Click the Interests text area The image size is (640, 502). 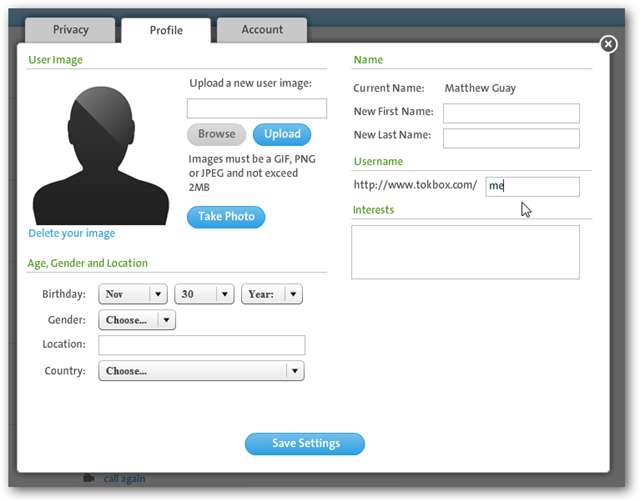465,252
